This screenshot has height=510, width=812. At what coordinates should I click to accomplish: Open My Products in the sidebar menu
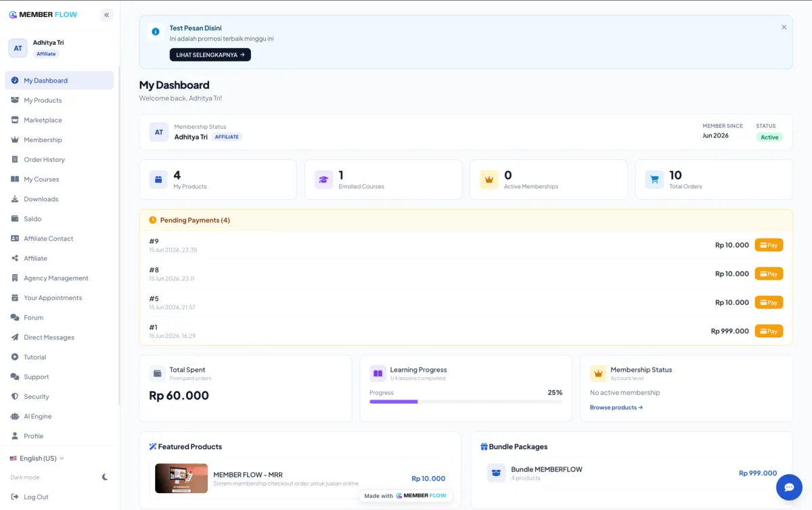coord(59,100)
